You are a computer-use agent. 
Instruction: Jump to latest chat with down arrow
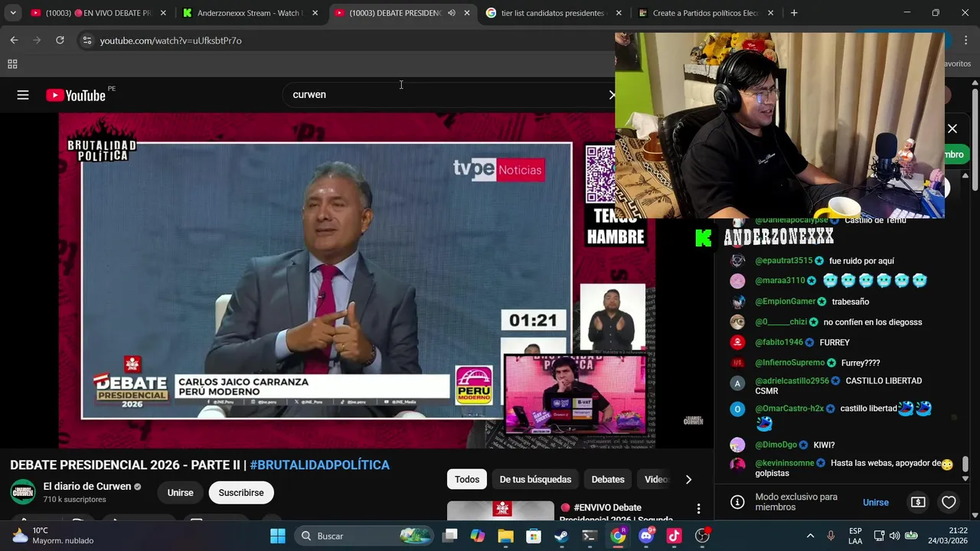[965, 478]
